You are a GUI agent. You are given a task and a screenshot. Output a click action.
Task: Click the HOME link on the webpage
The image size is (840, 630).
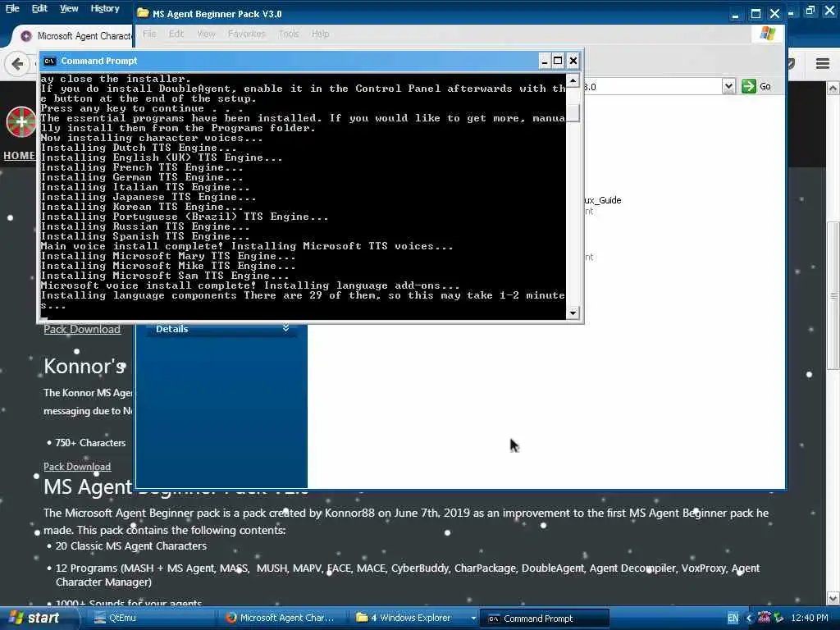tap(19, 155)
